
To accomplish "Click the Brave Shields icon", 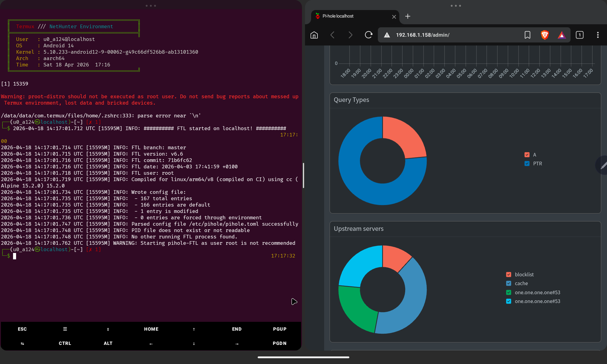I will [x=545, y=35].
